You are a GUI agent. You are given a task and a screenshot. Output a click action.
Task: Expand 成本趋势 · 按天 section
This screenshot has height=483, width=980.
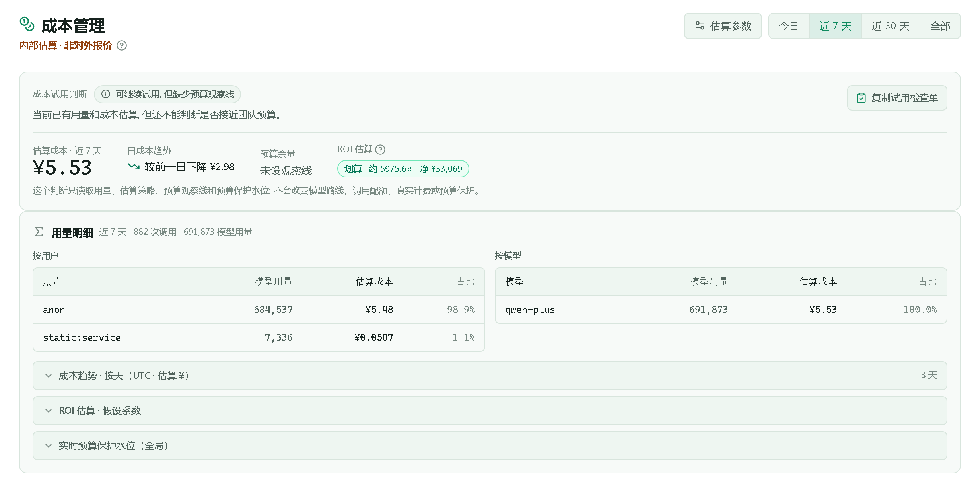490,376
